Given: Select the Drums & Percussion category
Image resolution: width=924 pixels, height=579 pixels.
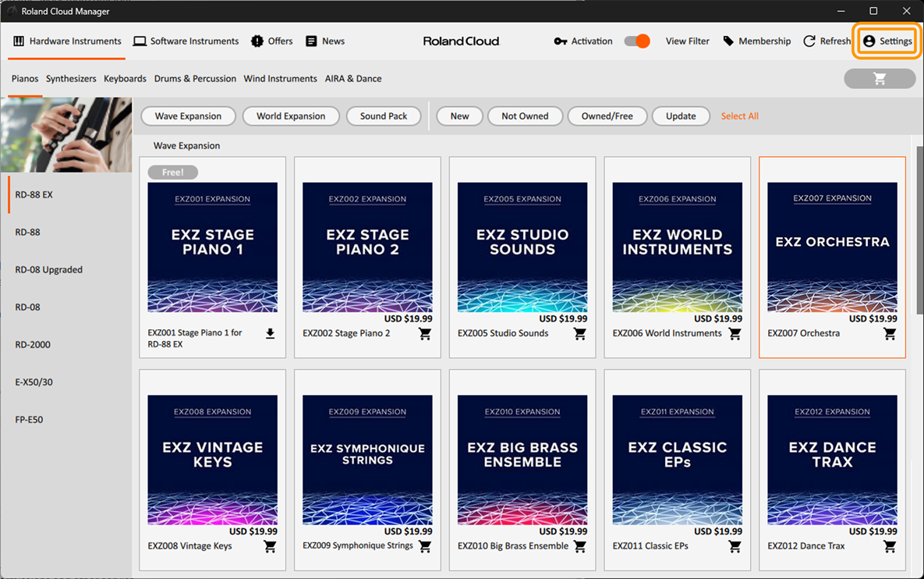Looking at the screenshot, I should (195, 79).
